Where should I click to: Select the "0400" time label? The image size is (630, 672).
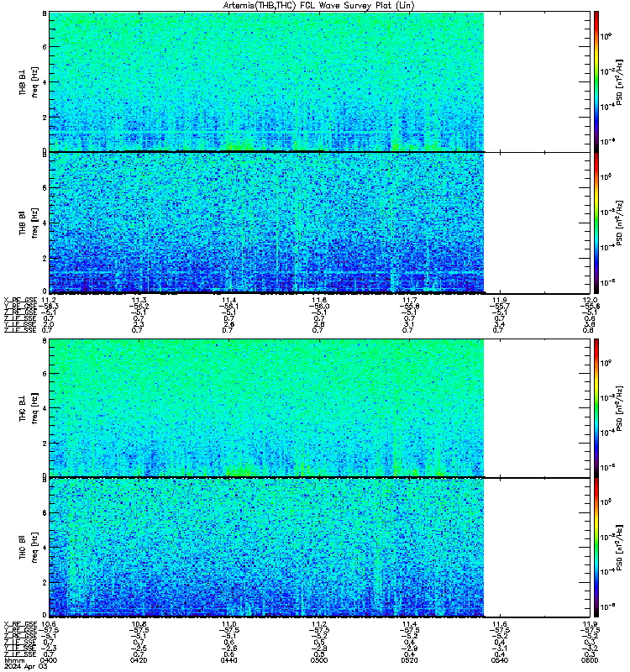pyautogui.click(x=49, y=660)
